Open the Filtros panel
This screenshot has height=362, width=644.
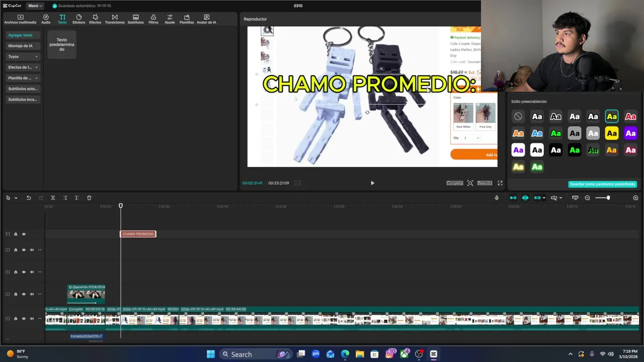[x=153, y=19]
